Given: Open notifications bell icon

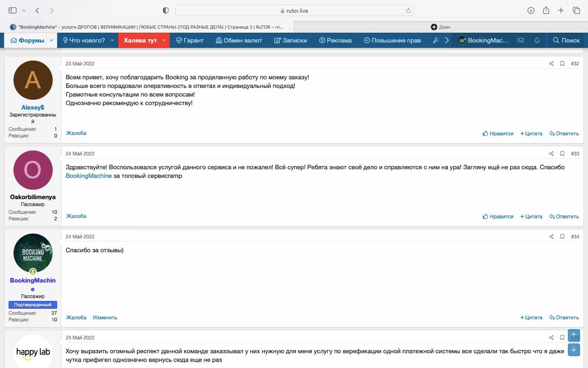Looking at the screenshot, I should click(x=537, y=40).
